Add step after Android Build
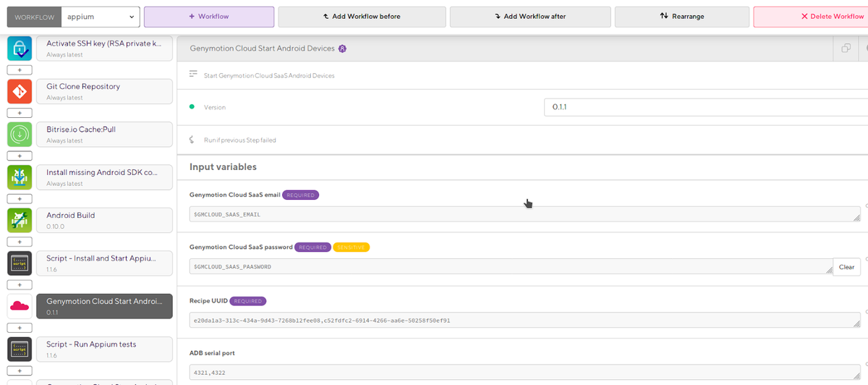This screenshot has height=385, width=868. point(20,242)
